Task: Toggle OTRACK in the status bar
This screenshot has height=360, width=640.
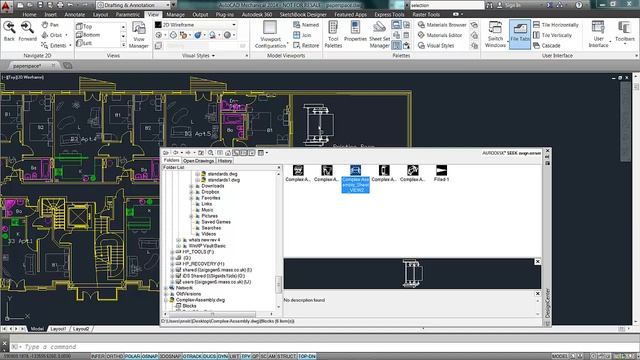Action: coord(192,356)
